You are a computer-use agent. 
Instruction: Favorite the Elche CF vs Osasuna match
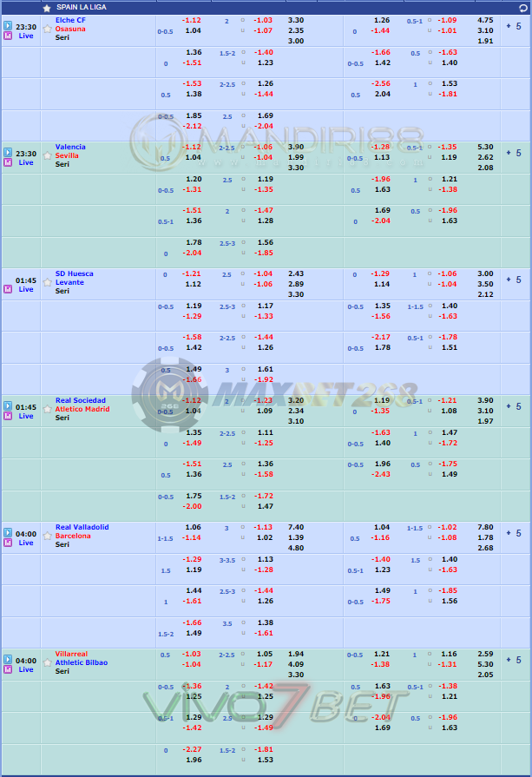point(47,29)
